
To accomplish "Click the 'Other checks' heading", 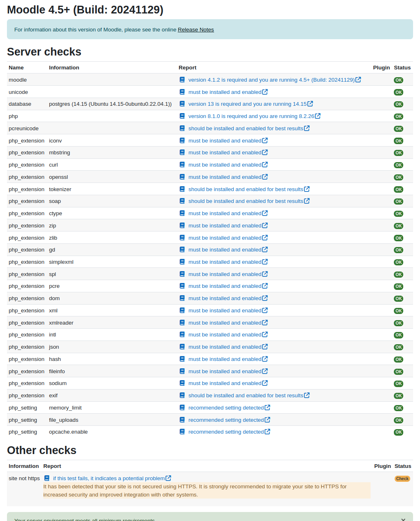I will 42,450.
